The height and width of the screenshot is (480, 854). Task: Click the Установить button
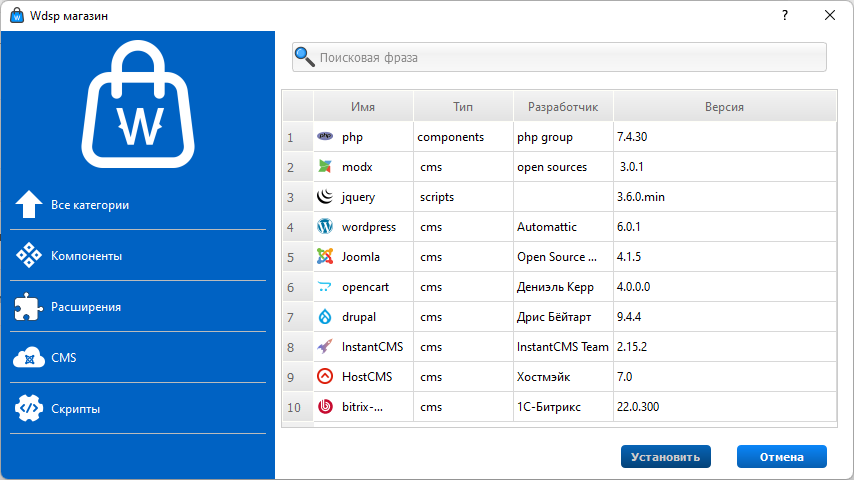tap(666, 457)
